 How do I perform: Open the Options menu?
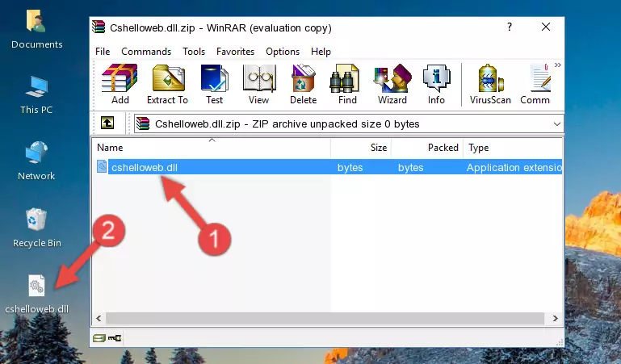[283, 52]
